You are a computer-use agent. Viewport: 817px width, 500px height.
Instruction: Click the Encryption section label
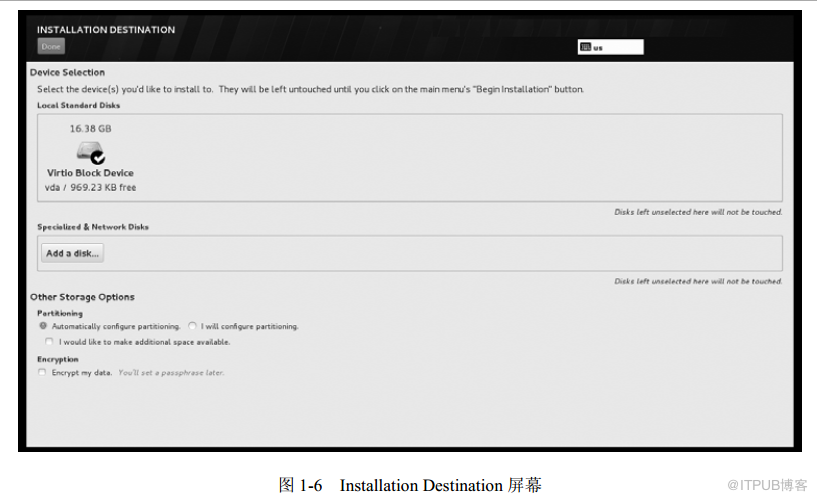coord(58,359)
